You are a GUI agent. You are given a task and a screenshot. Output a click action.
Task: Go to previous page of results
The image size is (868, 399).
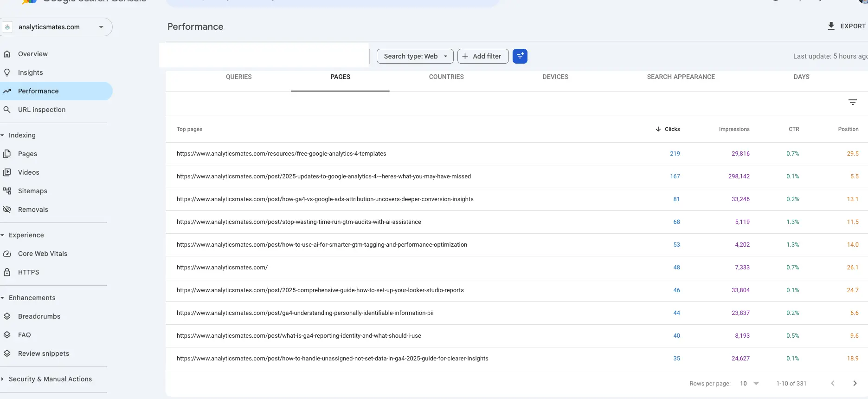point(833,383)
